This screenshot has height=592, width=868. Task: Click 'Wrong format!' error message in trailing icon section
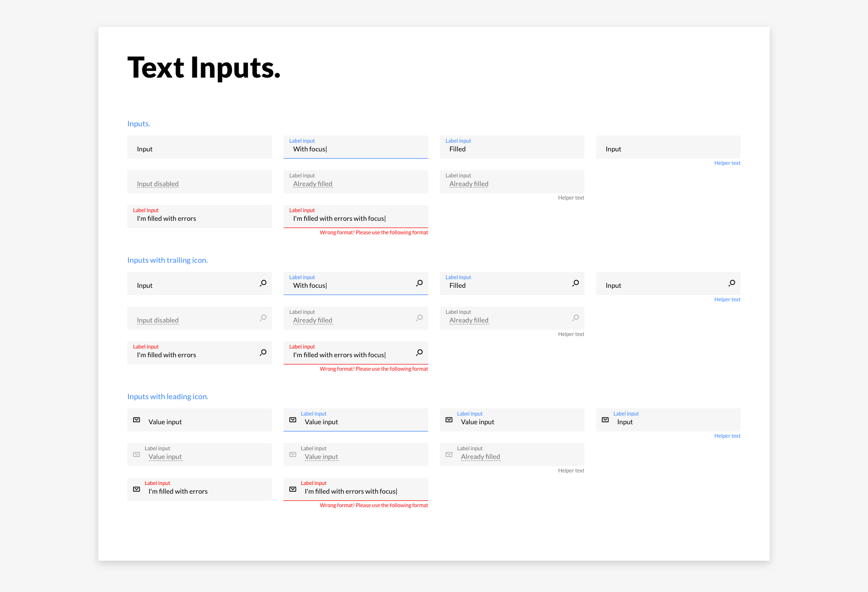[x=374, y=369]
